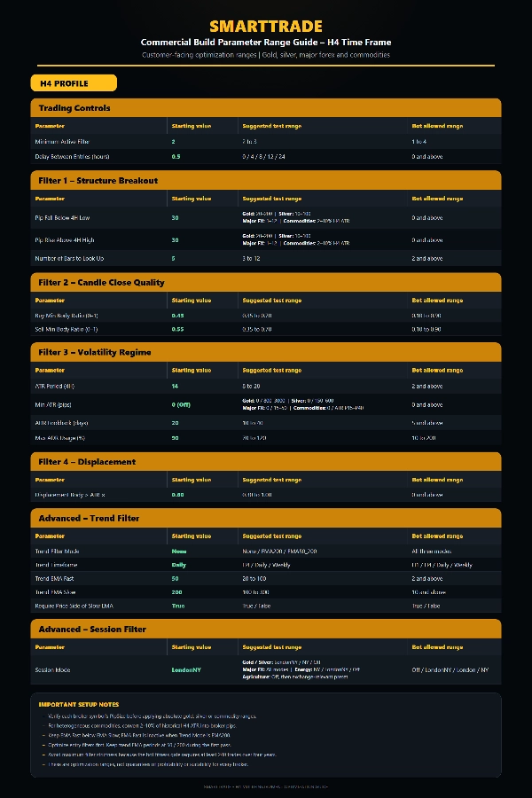Click the Buy Min Body Ratio parameter

pyautogui.click(x=66, y=316)
